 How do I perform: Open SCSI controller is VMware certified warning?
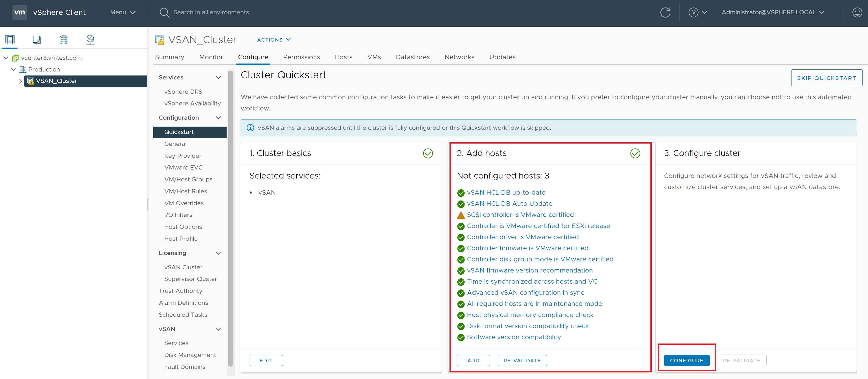tap(520, 215)
